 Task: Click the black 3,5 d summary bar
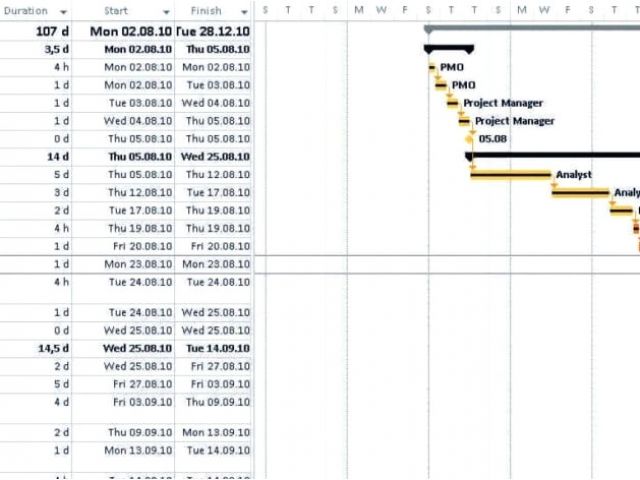449,48
